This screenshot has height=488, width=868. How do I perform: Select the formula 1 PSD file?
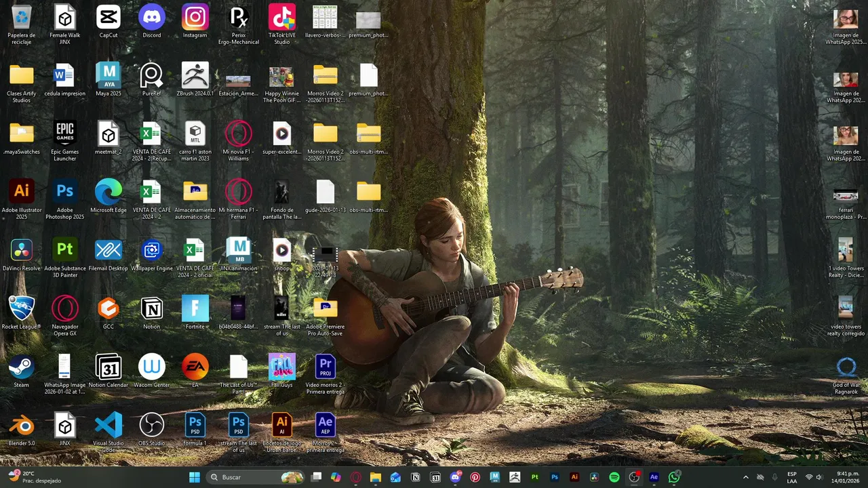click(x=195, y=430)
